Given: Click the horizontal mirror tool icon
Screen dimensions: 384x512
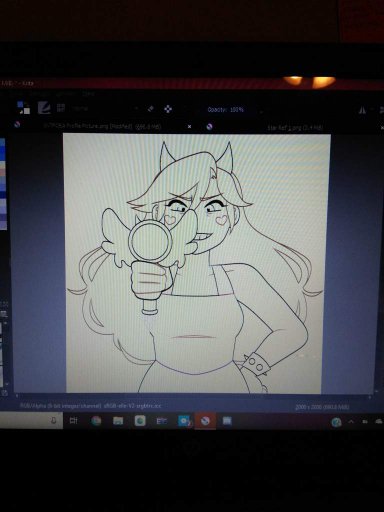Looking at the screenshot, I should point(362,110).
